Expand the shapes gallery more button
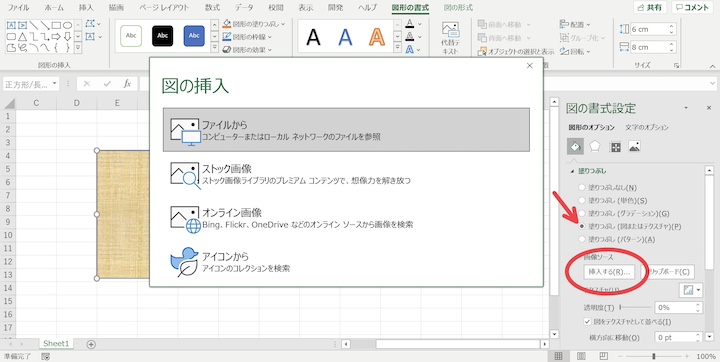 pos(78,47)
